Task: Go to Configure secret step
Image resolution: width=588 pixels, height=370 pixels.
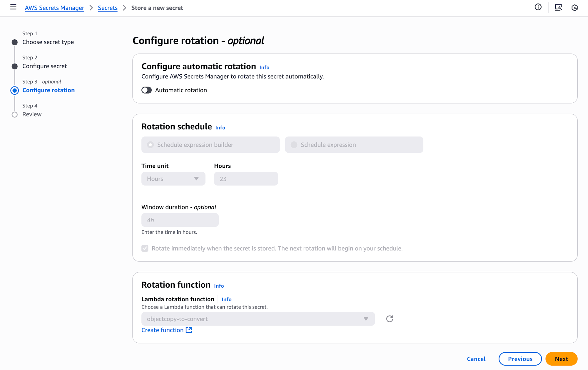Action: (x=44, y=66)
